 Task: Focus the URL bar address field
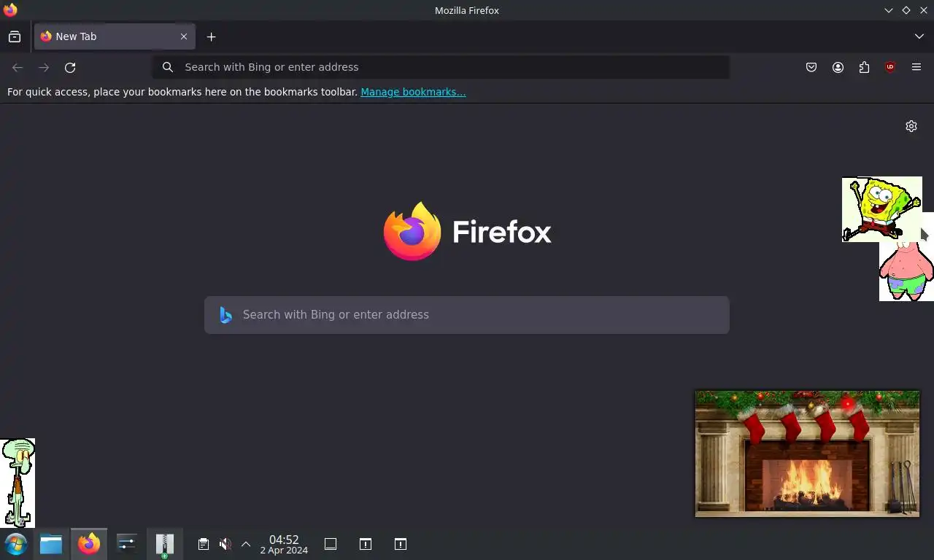pyautogui.click(x=441, y=67)
